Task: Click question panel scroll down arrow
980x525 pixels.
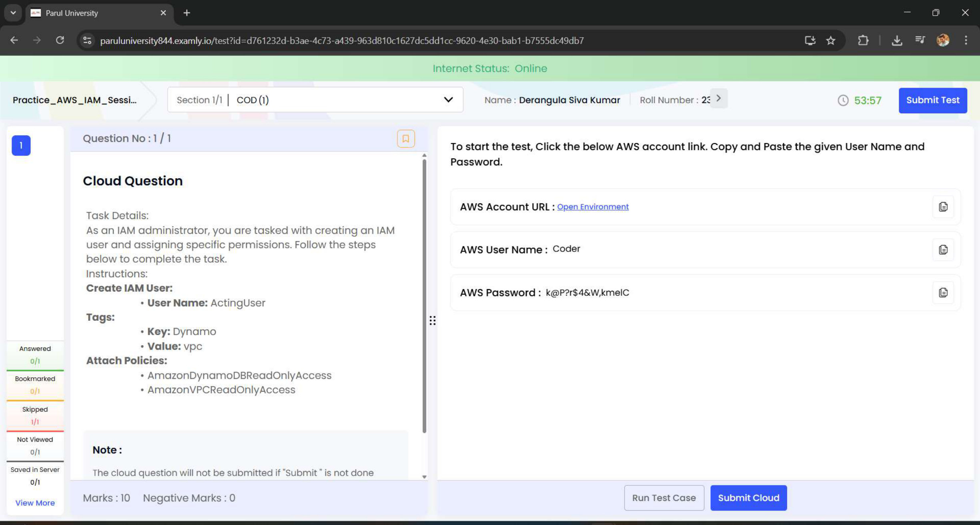Action: (424, 477)
